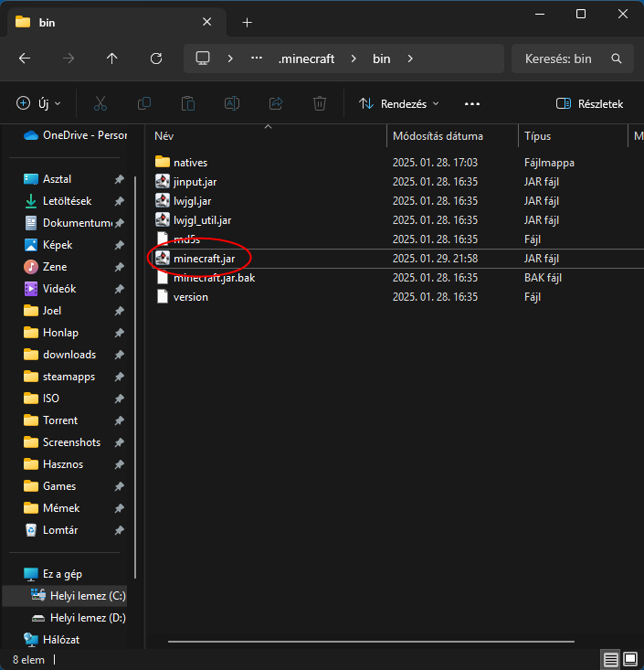644x670 pixels.
Task: Open the three-dot more options menu
Action: pos(472,104)
